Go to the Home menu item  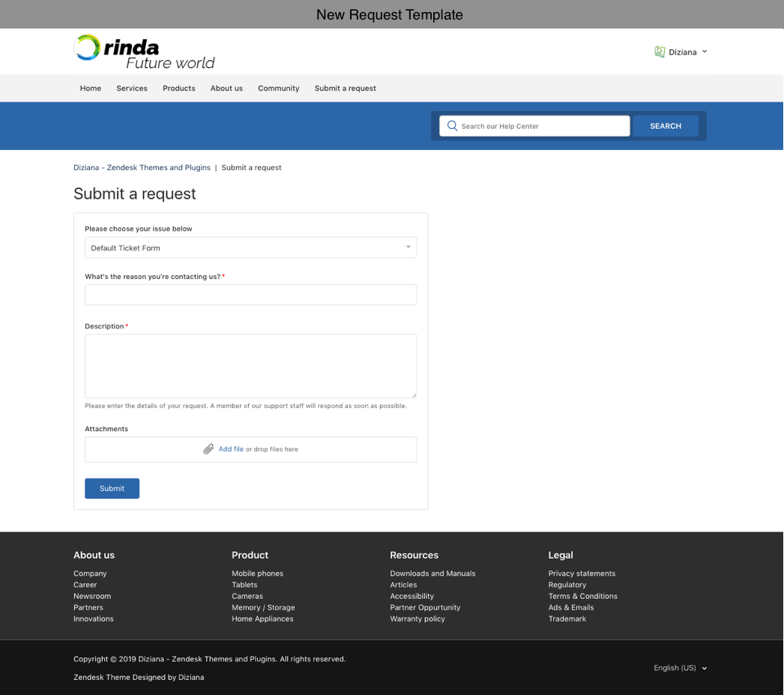pyautogui.click(x=91, y=88)
